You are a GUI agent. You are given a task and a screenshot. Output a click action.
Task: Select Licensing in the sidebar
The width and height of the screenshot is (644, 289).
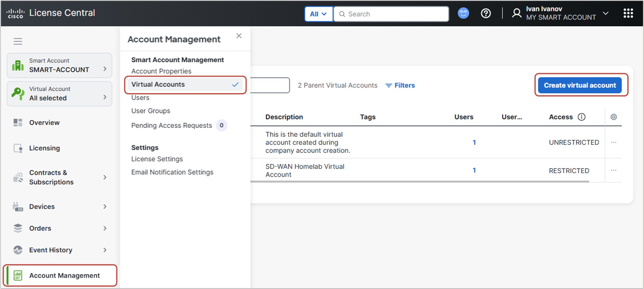[44, 148]
